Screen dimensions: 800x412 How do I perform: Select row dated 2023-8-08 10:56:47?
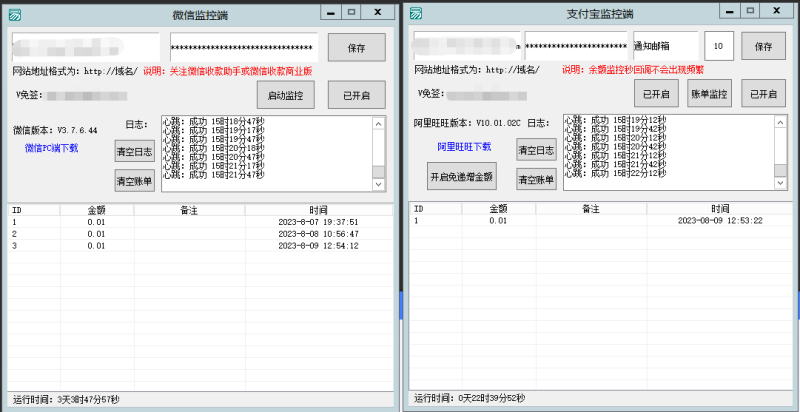coord(201,234)
